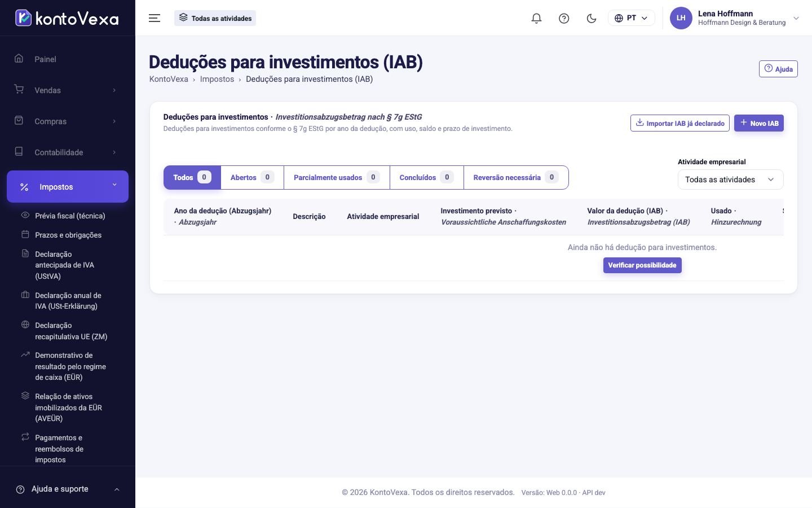Select the Abertos tab

click(x=252, y=177)
